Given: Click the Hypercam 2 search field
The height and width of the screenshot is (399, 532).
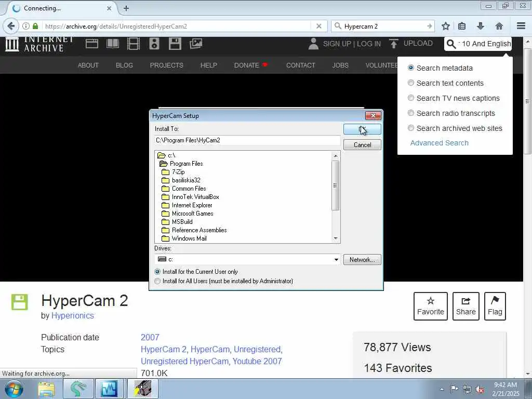Looking at the screenshot, I should (x=383, y=26).
